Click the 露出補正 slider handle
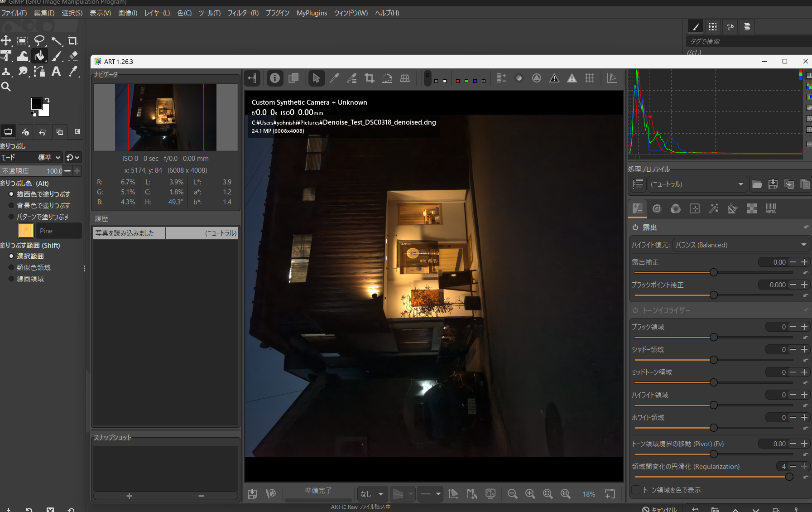The height and width of the screenshot is (512, 812). (x=714, y=272)
